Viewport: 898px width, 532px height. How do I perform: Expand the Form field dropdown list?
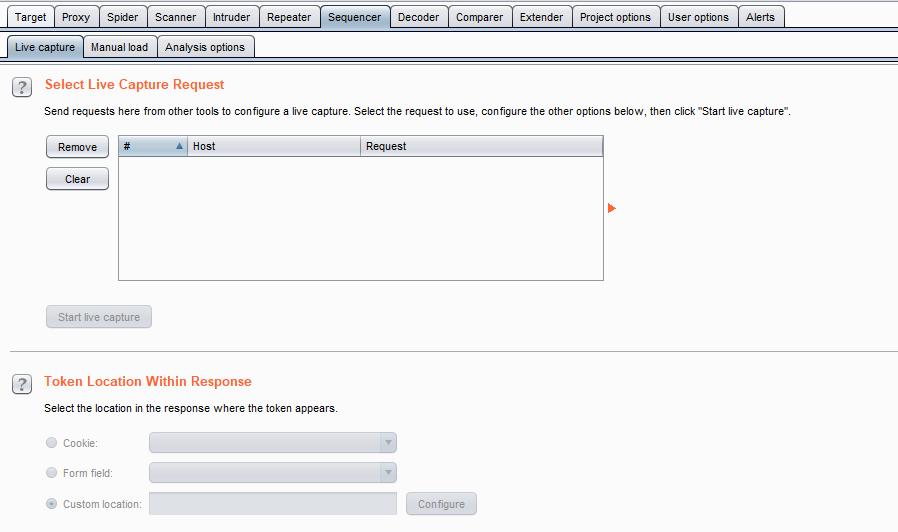387,473
